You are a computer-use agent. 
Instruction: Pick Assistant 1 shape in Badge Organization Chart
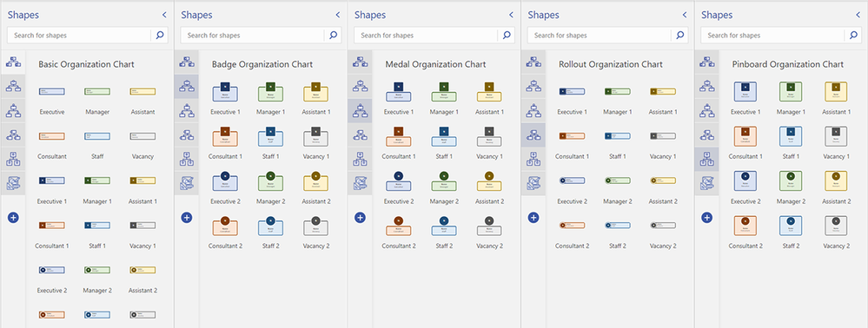(316, 92)
